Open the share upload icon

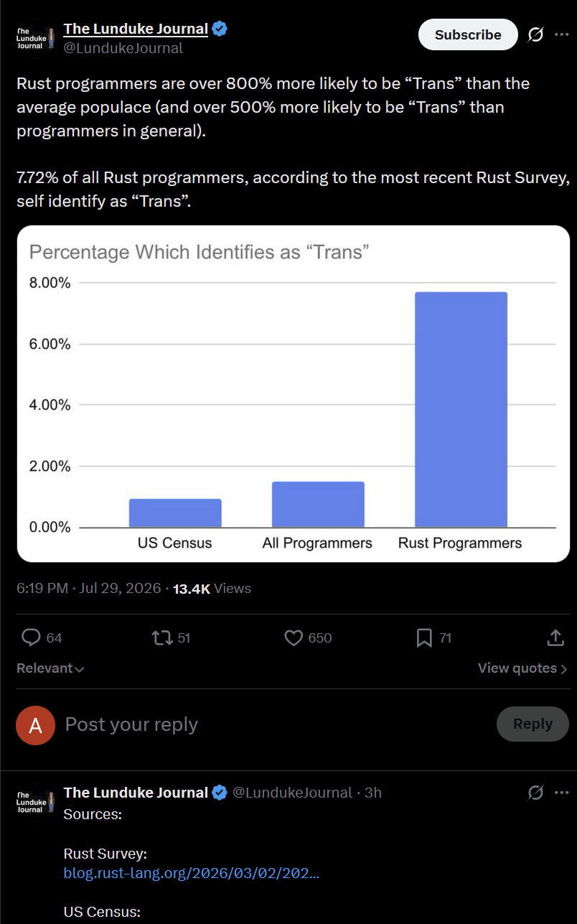click(x=555, y=638)
